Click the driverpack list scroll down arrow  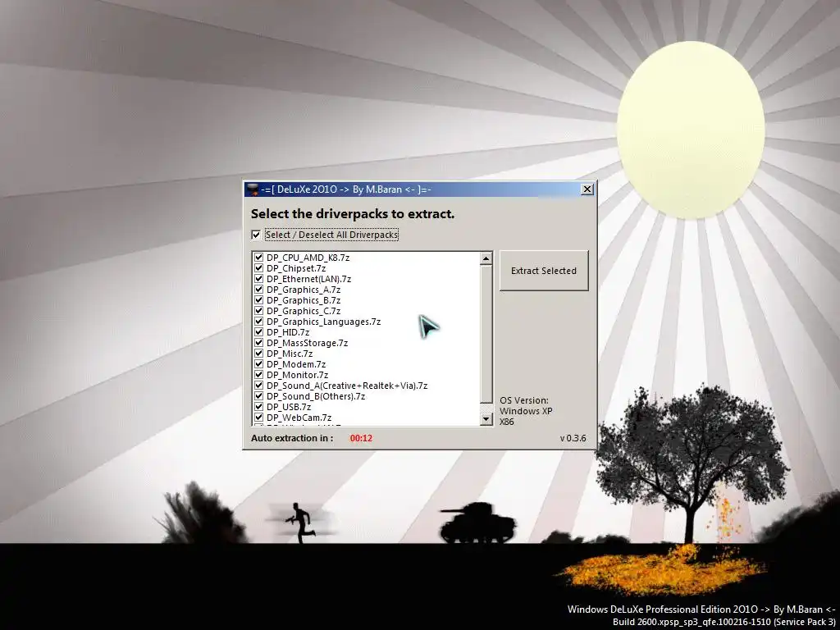pos(486,419)
